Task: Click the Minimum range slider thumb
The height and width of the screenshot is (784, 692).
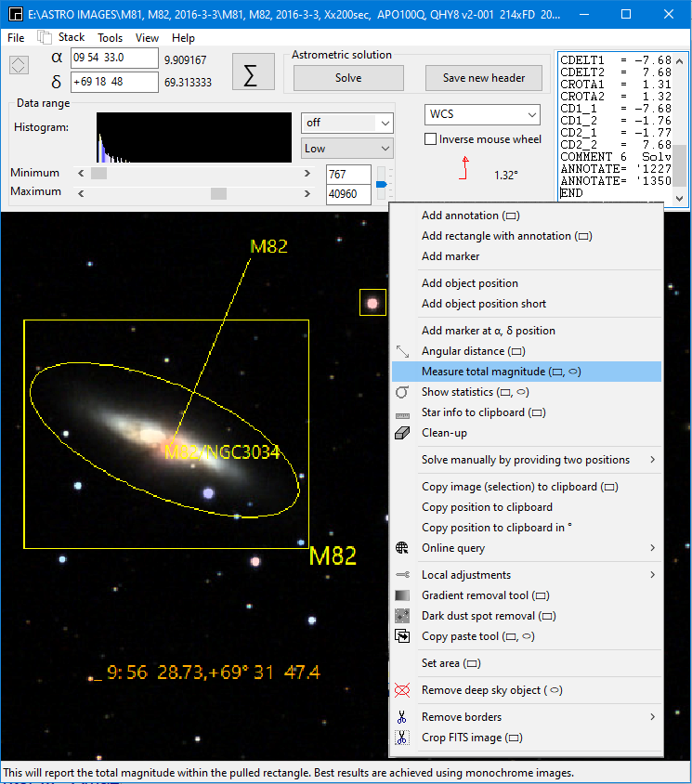Action: tap(98, 174)
